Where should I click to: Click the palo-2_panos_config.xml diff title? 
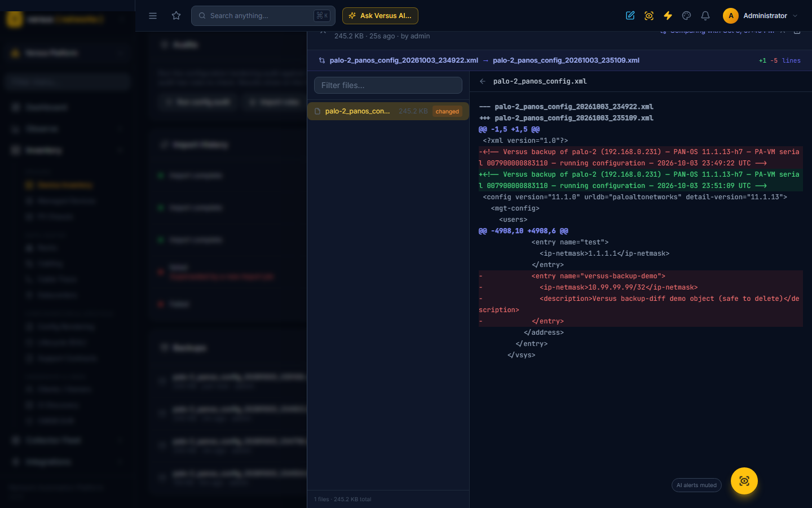coord(540,81)
